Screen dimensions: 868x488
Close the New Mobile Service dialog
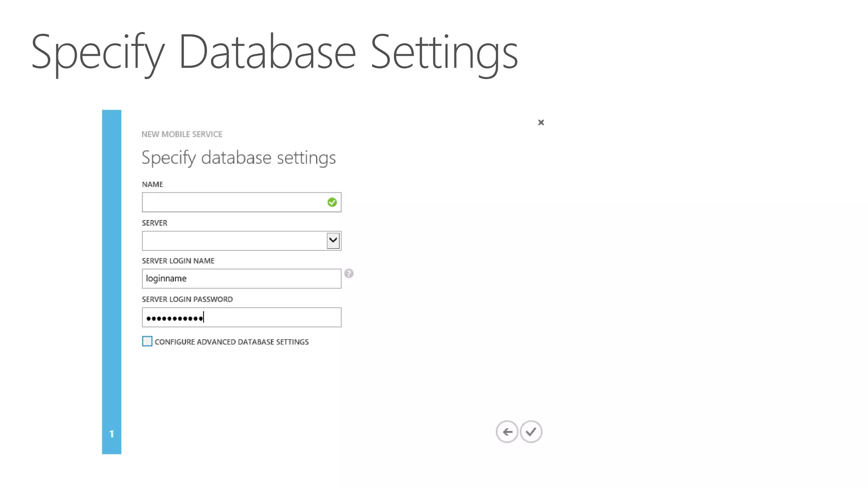[x=541, y=122]
